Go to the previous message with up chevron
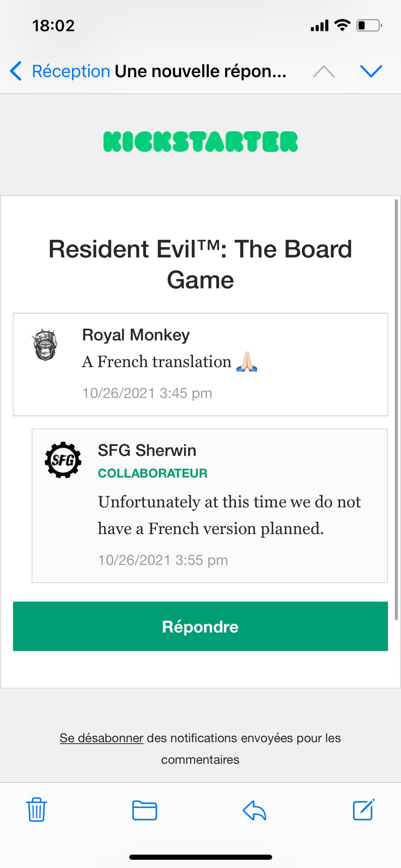The width and height of the screenshot is (401, 868). [x=324, y=71]
